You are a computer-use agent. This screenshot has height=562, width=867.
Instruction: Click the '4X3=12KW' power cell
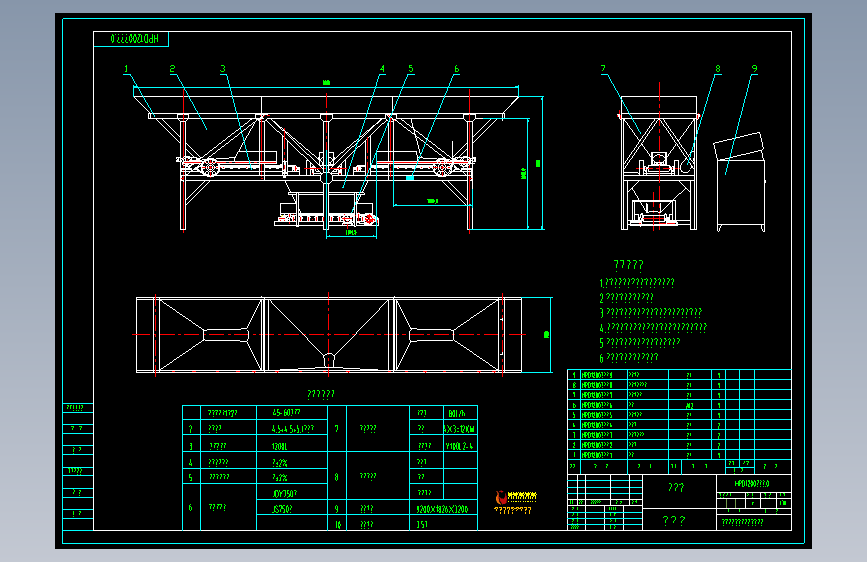[x=460, y=429]
